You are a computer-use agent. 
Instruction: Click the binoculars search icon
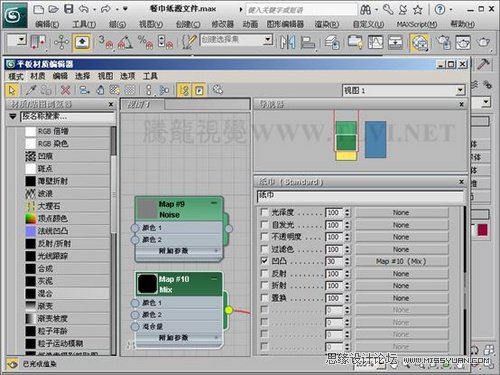tap(365, 10)
